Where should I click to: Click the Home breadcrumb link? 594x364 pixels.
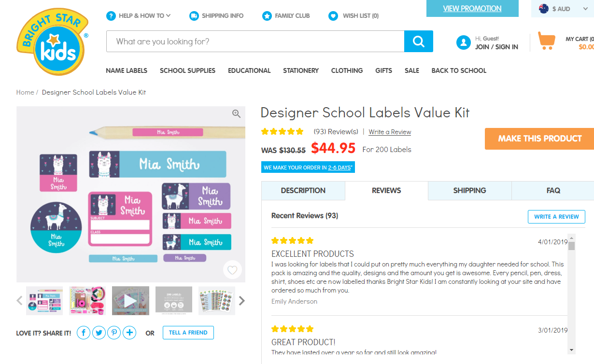pos(25,92)
